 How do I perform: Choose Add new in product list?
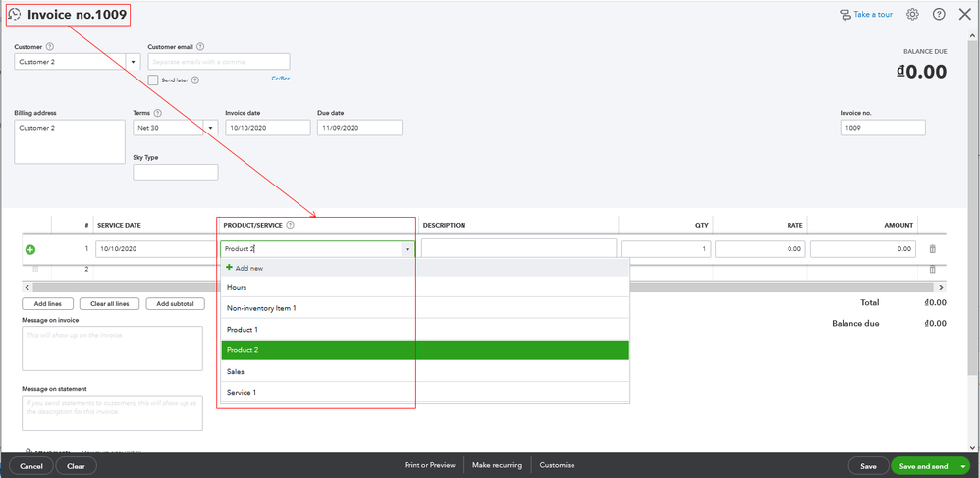[x=425, y=267]
